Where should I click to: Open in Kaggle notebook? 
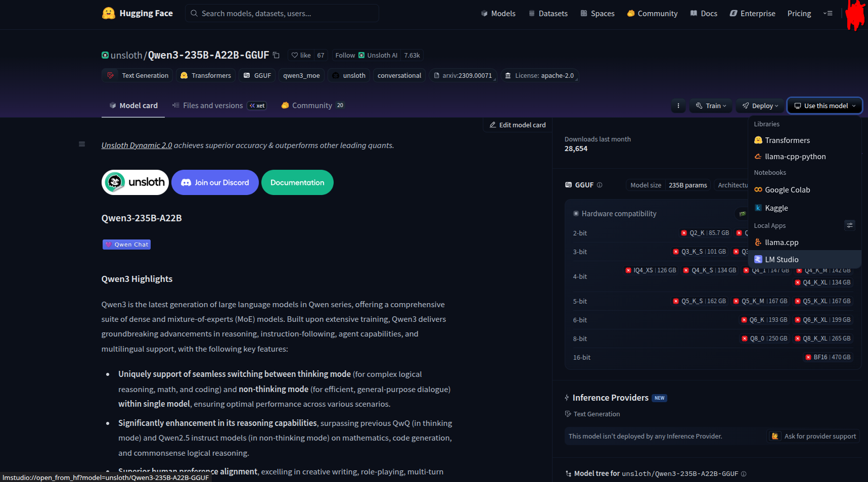coord(805,208)
